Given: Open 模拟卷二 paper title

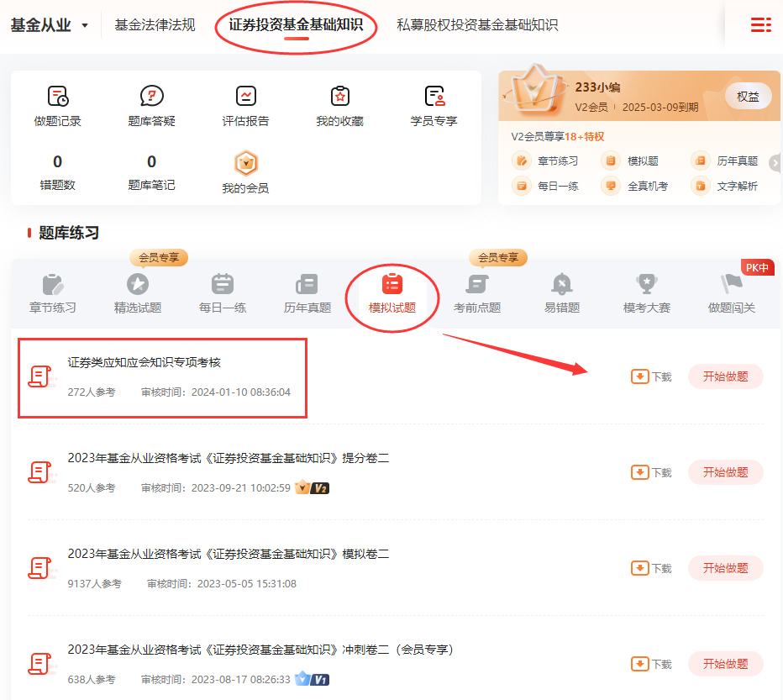Looking at the screenshot, I should pyautogui.click(x=229, y=554).
